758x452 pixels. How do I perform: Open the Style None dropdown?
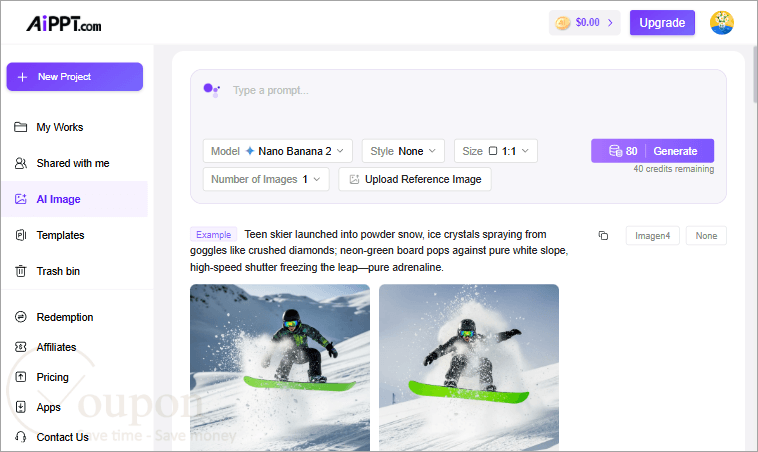tap(403, 151)
